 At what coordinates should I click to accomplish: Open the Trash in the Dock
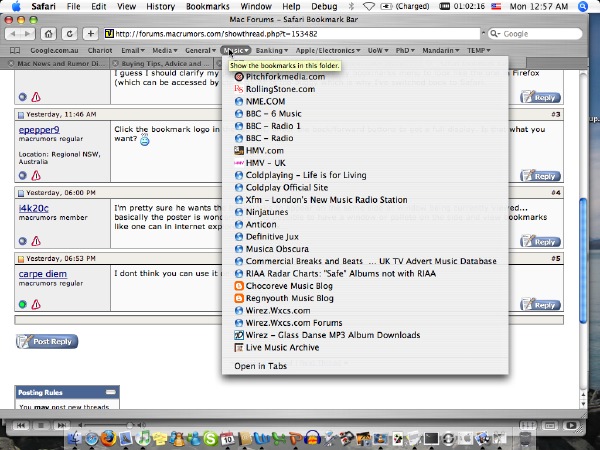[526, 438]
